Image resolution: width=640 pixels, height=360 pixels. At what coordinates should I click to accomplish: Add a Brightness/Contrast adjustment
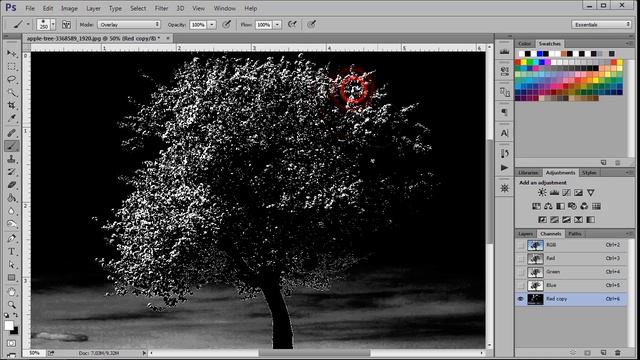(x=542, y=192)
